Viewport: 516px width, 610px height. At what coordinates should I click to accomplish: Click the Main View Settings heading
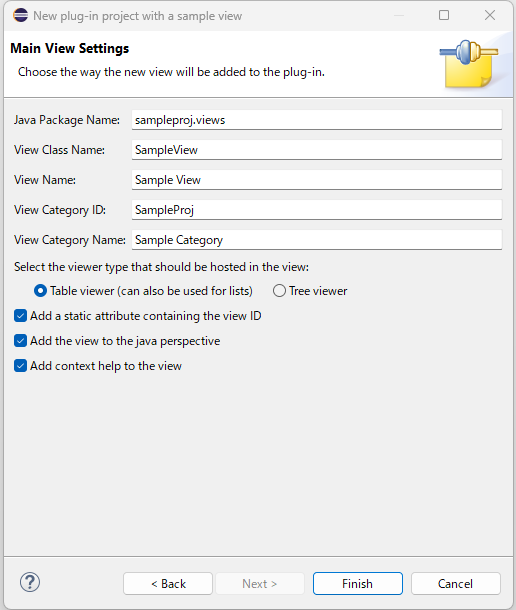point(70,48)
